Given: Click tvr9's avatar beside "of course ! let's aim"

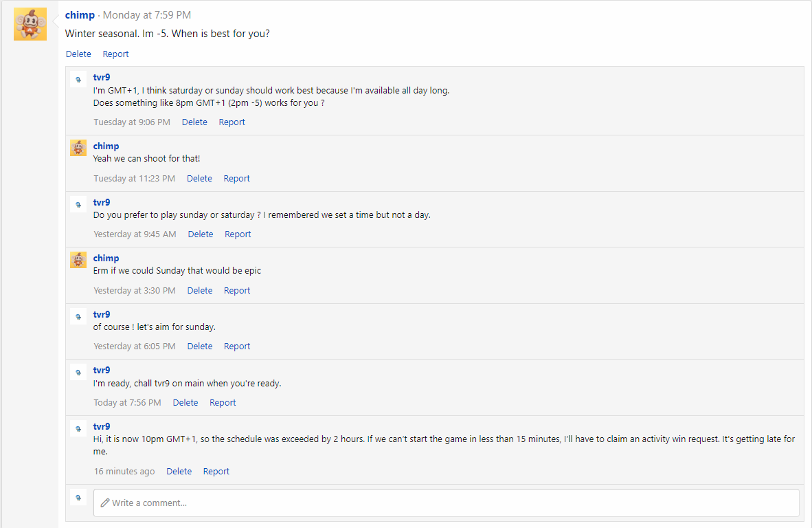Looking at the screenshot, I should (x=78, y=316).
